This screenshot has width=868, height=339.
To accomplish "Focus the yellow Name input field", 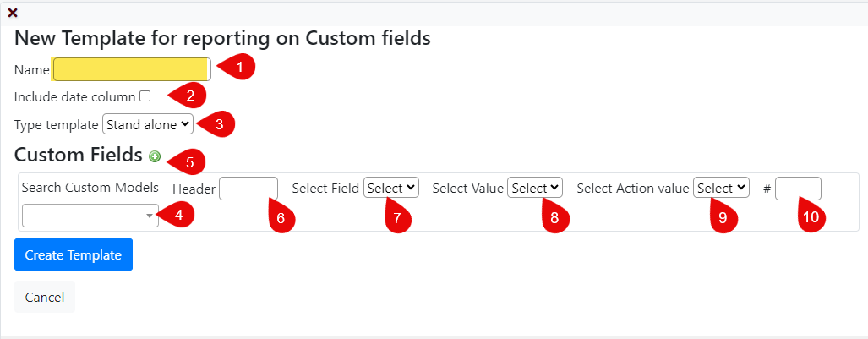I will (132, 69).
